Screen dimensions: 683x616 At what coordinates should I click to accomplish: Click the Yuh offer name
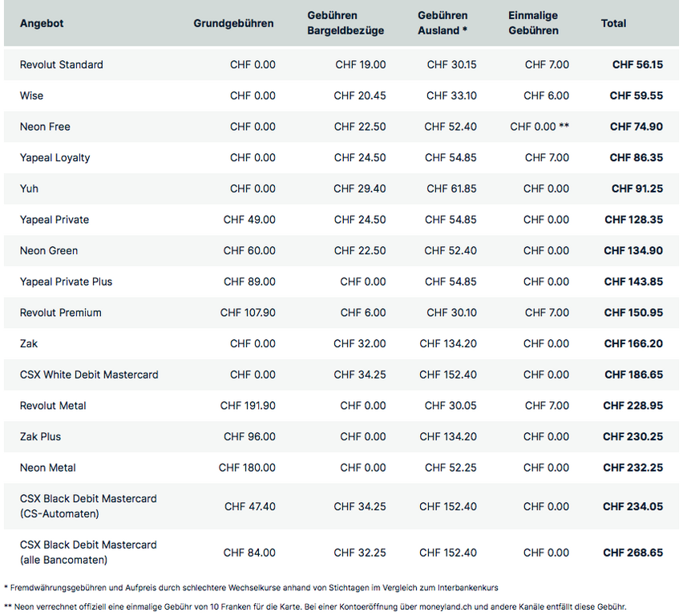point(29,188)
